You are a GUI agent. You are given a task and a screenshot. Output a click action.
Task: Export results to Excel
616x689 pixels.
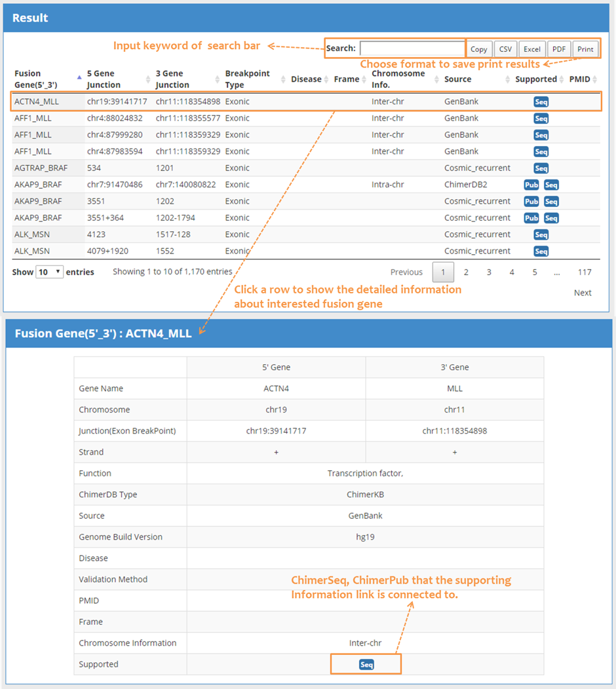pos(532,49)
